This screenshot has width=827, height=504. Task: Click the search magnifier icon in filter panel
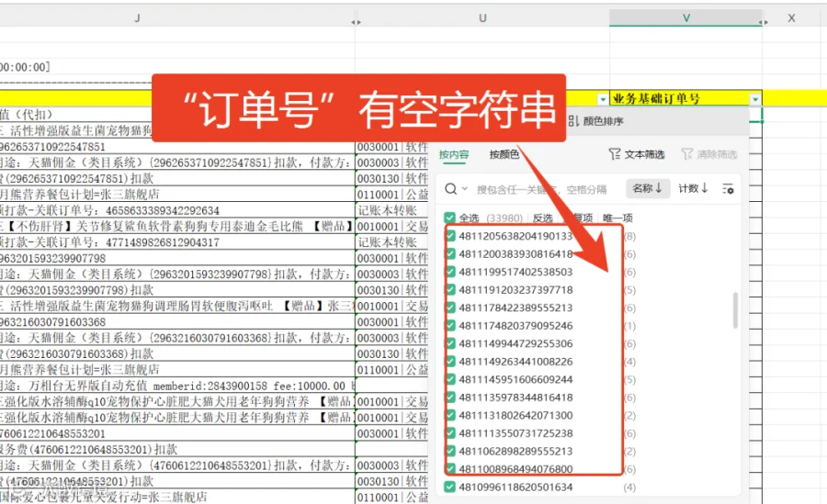pos(450,189)
